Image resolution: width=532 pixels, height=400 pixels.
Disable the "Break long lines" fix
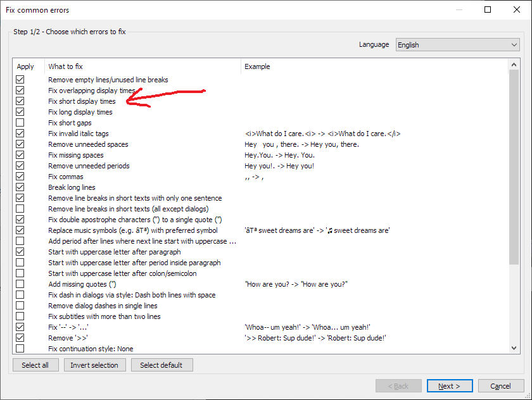[x=20, y=187]
